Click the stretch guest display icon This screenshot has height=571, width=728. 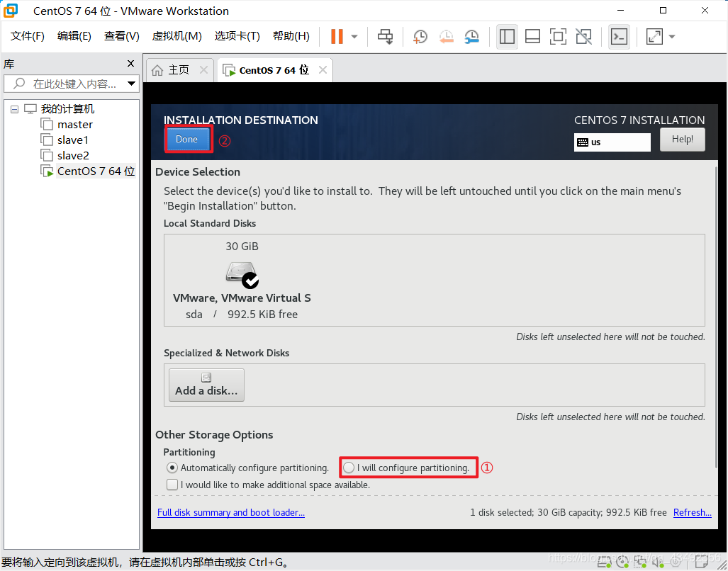click(654, 36)
